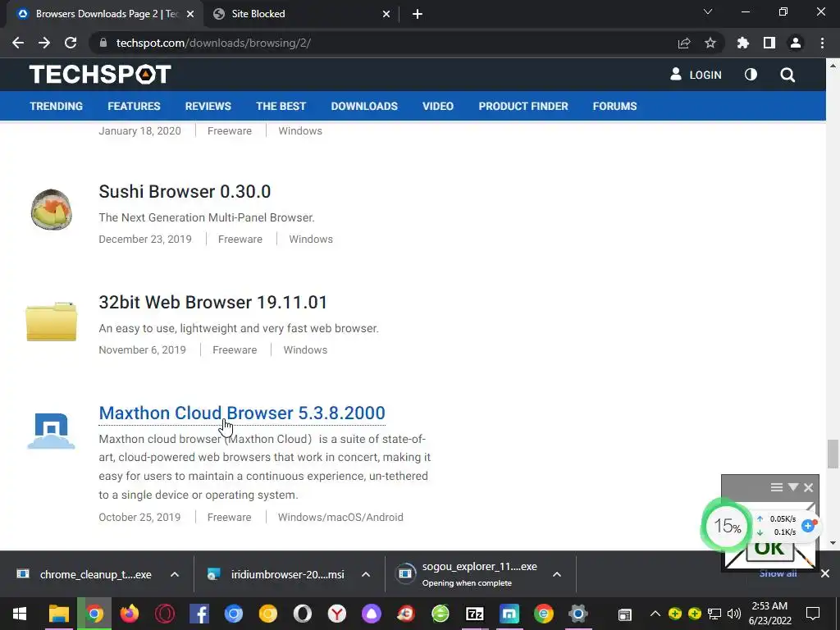Close the downloads shelf
The width and height of the screenshot is (840, 630).
pyautogui.click(x=825, y=573)
